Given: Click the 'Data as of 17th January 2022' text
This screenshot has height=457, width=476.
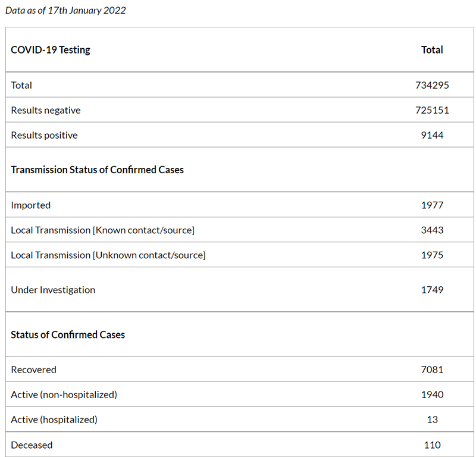Looking at the screenshot, I should pos(65,11).
